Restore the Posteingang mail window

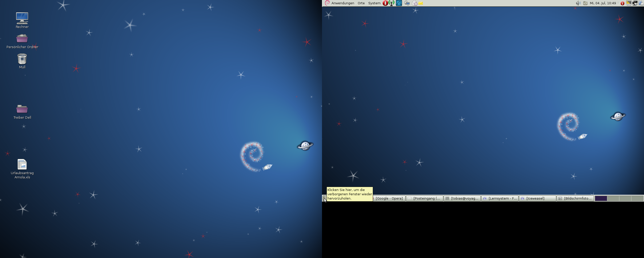[x=425, y=199]
